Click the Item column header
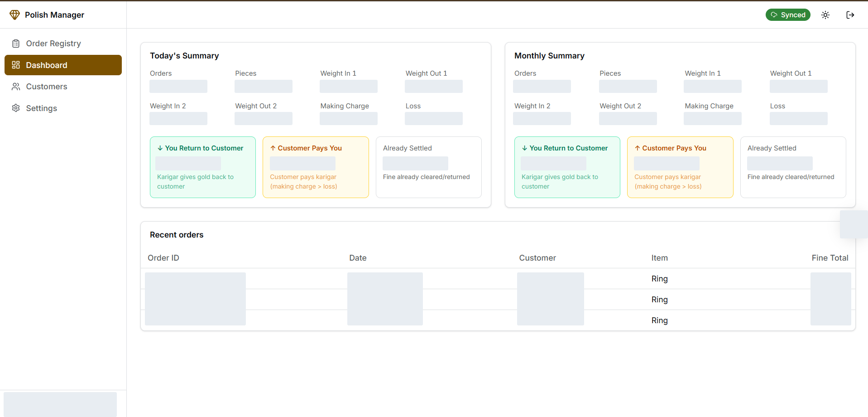 (x=660, y=258)
